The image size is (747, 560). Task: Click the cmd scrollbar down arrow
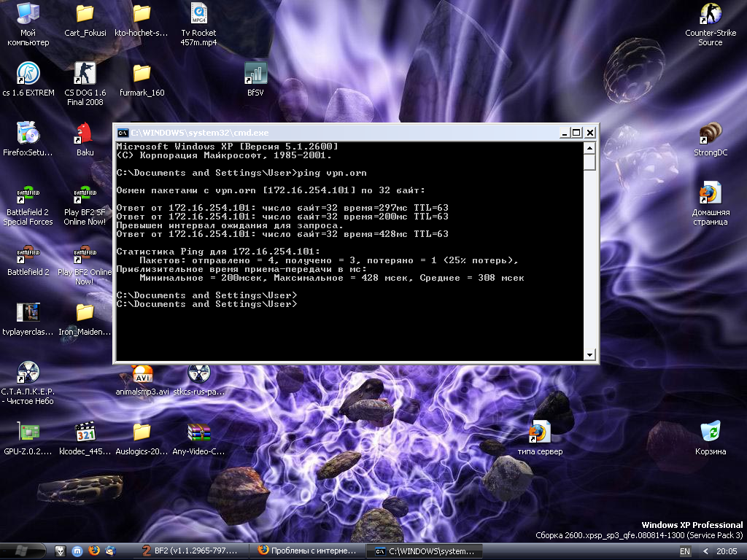tap(590, 355)
